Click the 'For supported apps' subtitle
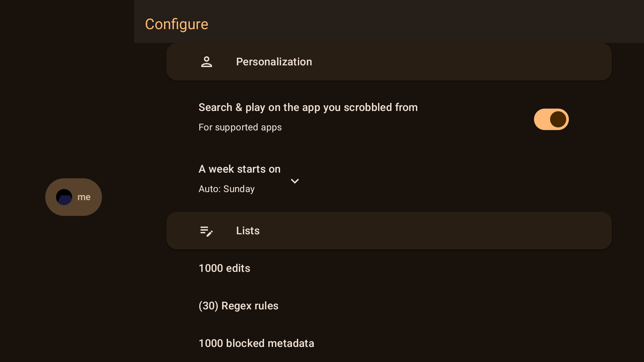Viewport: 644px width, 362px height. [x=240, y=127]
